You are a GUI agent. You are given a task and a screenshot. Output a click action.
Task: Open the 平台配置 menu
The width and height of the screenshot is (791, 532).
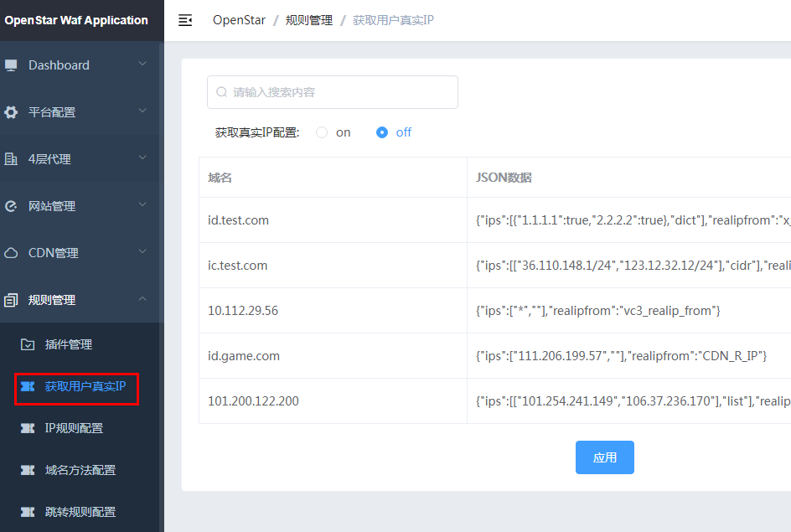click(80, 112)
